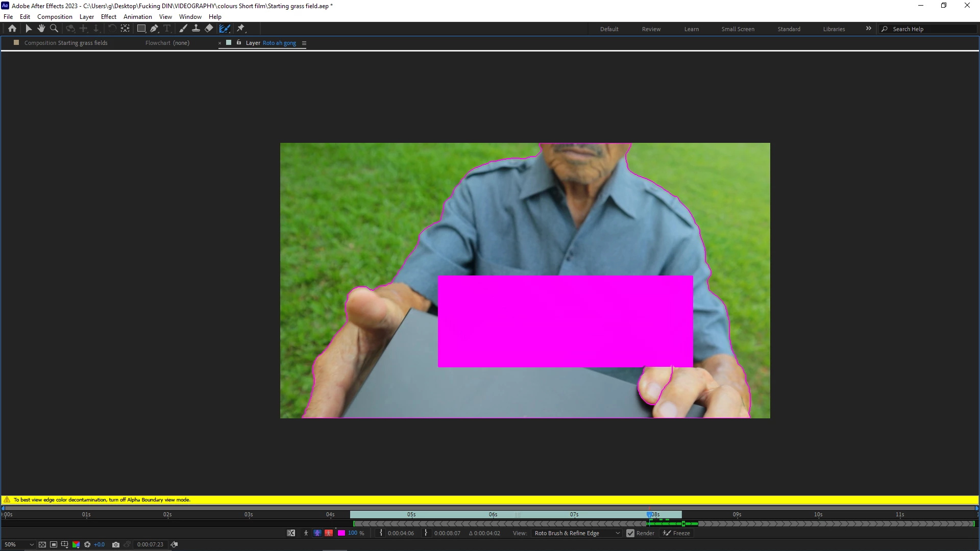Select the Pen tool
Viewport: 980px width, 551px height.
point(154,29)
